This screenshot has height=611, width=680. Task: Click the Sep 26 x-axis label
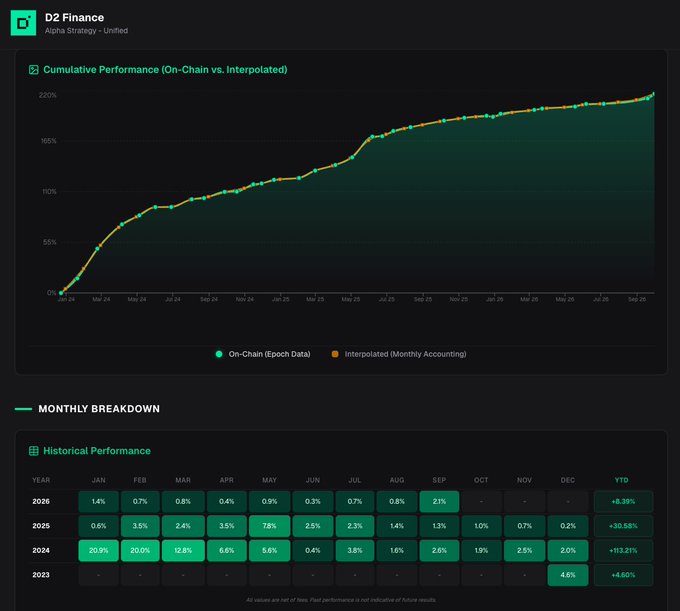(x=637, y=299)
